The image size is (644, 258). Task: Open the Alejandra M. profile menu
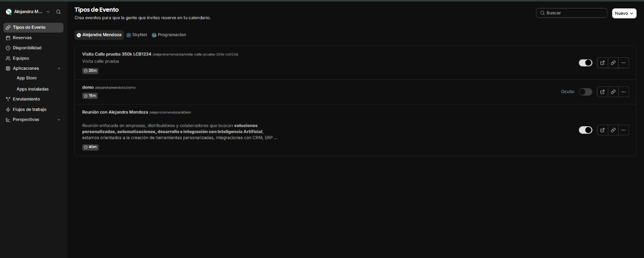click(x=28, y=11)
